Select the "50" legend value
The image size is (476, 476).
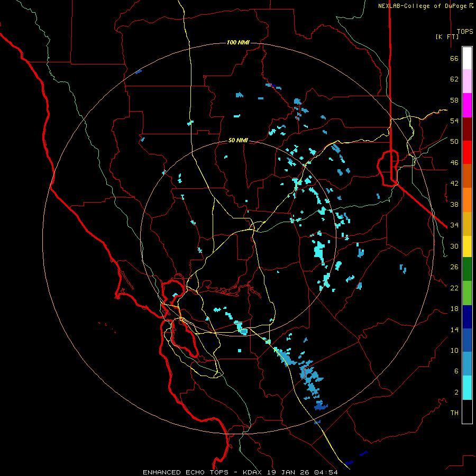pyautogui.click(x=454, y=141)
